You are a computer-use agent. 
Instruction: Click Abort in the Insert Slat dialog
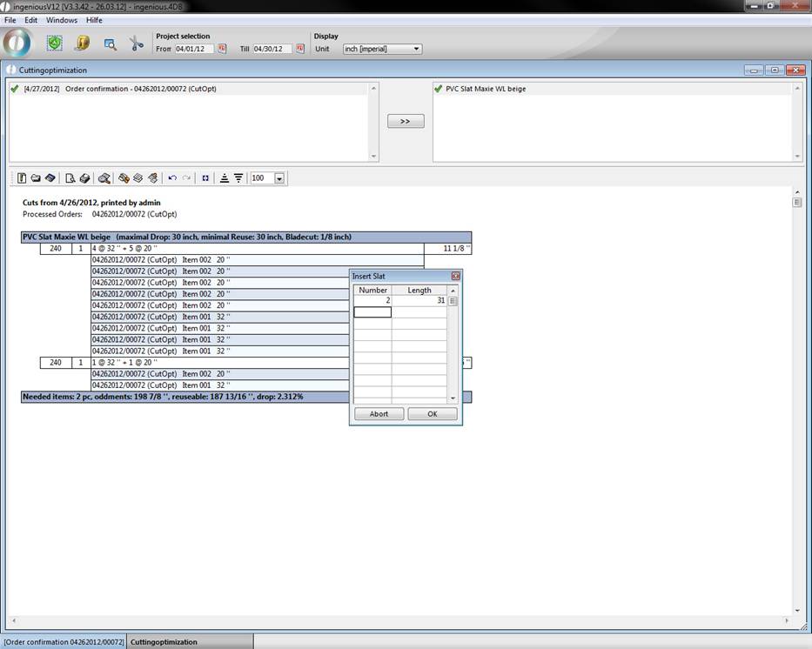[x=379, y=414]
